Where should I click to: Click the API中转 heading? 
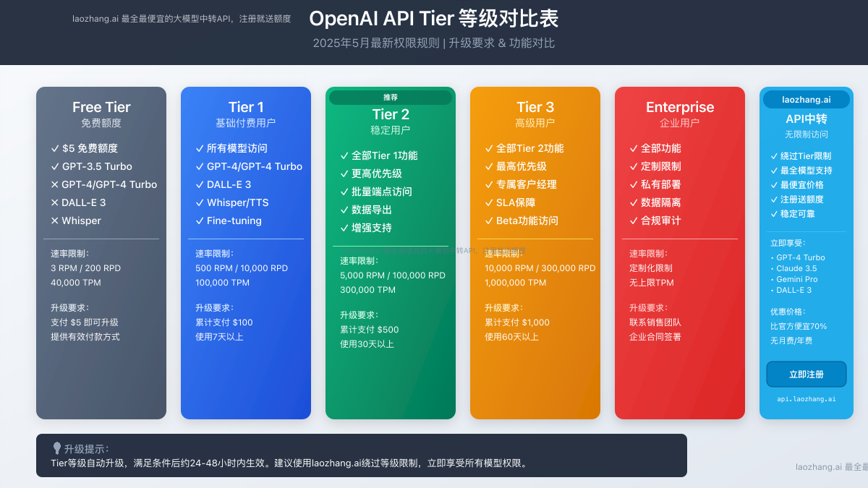point(807,119)
